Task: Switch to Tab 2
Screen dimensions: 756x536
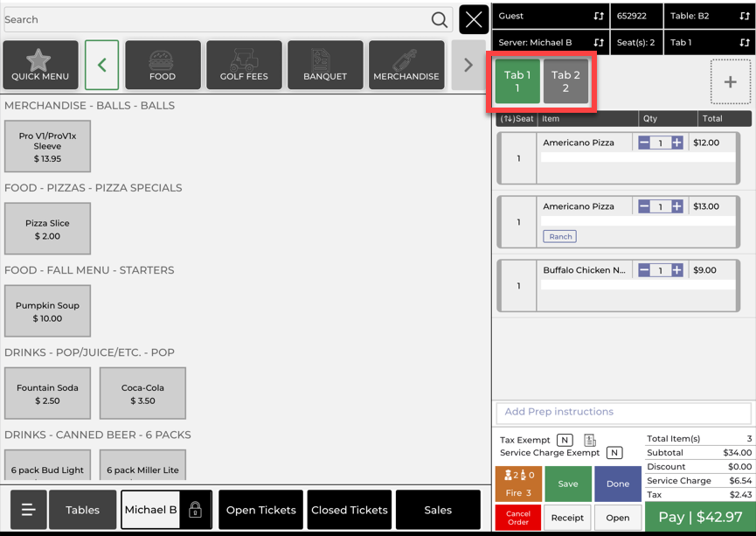Action: click(565, 81)
